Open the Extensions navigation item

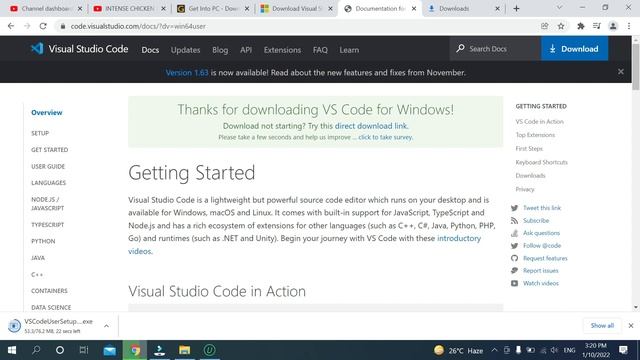[282, 50]
